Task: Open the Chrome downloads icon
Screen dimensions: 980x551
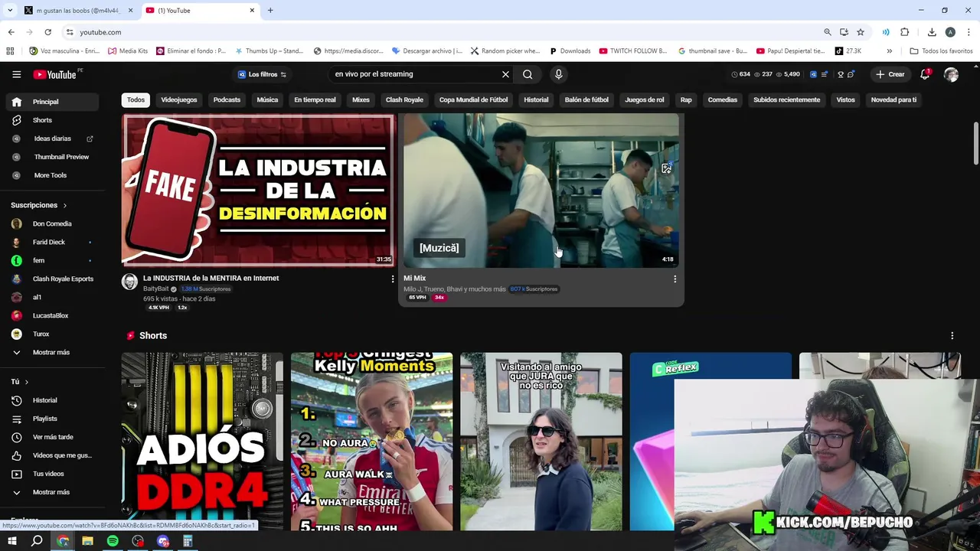Action: coord(932,32)
